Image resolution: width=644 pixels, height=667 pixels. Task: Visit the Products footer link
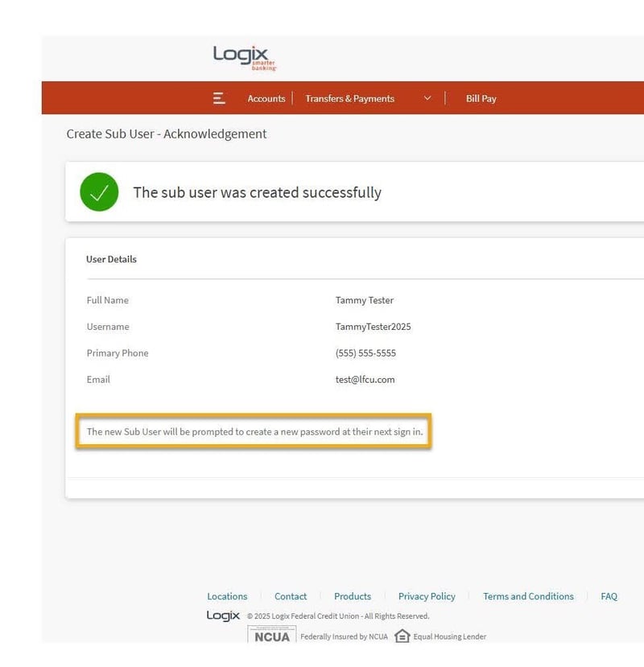353,596
